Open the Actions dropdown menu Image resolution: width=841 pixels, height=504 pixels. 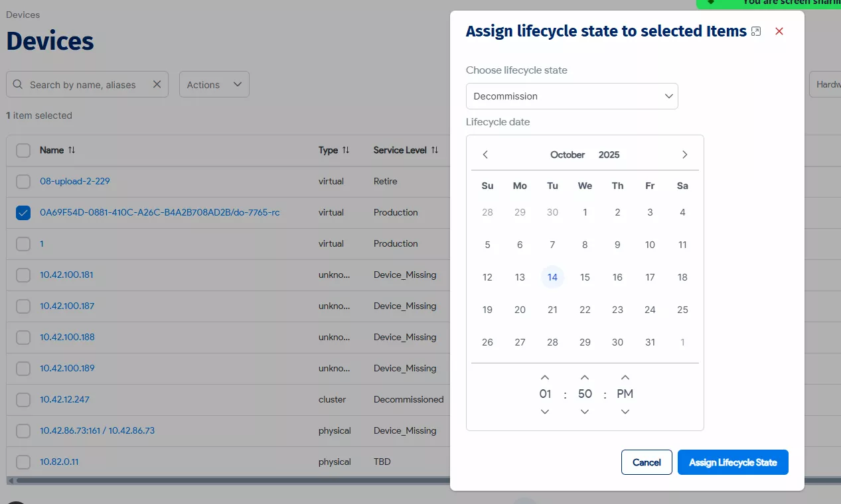(x=214, y=84)
